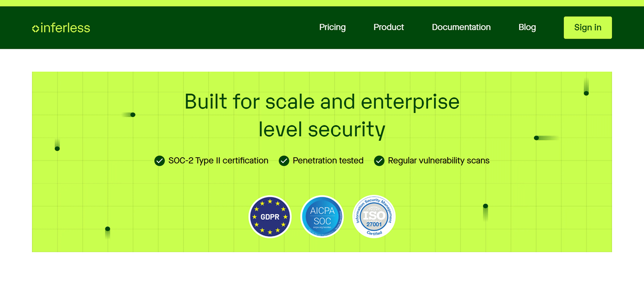
Task: Open the Pricing page
Action: click(x=332, y=27)
